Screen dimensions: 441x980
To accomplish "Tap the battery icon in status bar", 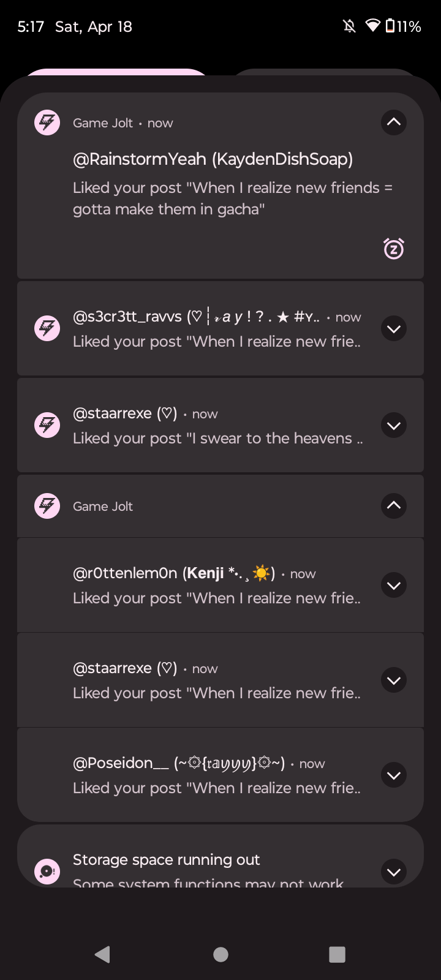I will coord(390,26).
